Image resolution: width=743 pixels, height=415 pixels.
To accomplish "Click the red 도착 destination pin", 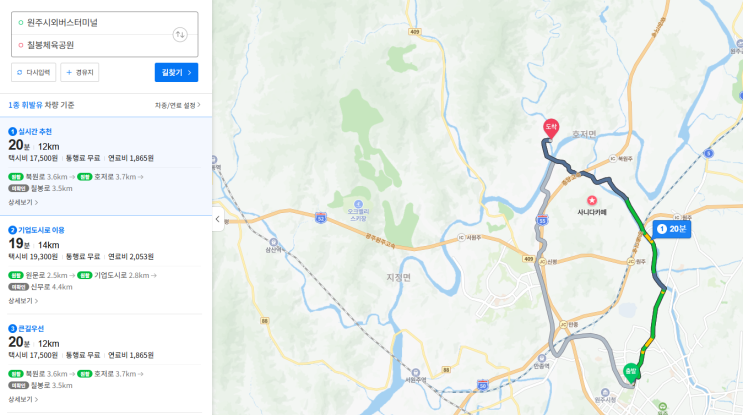I will pos(551,129).
